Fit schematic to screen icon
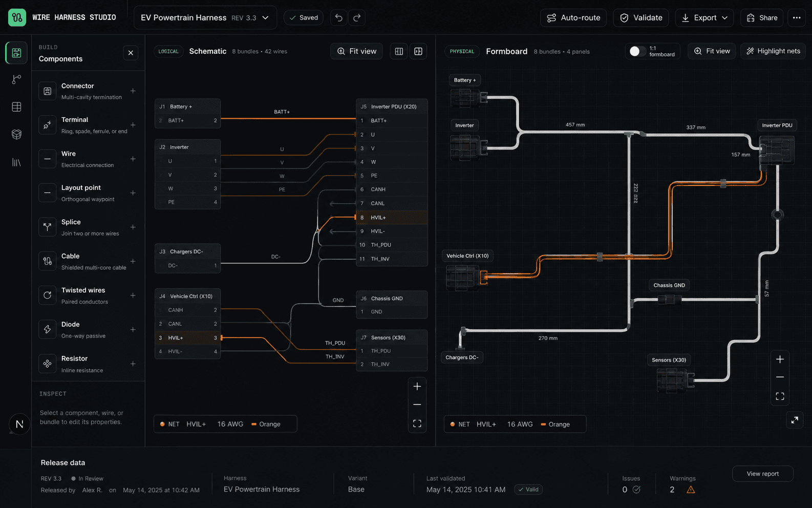Screen dimensions: 812x508 [x=417, y=424]
